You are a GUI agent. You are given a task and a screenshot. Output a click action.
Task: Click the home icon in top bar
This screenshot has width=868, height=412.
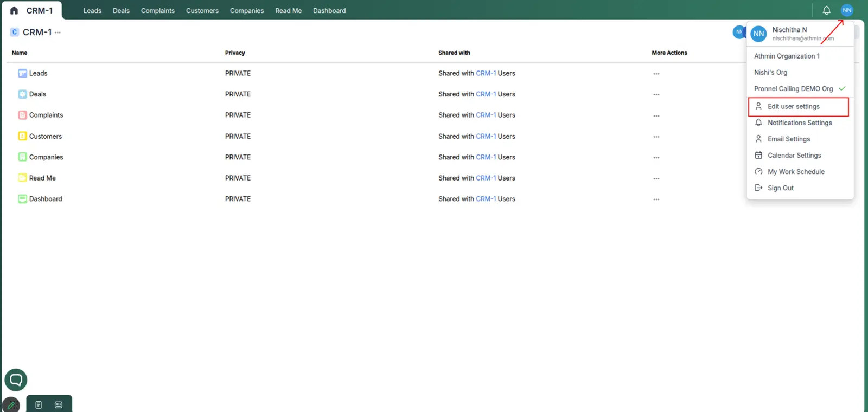click(14, 10)
